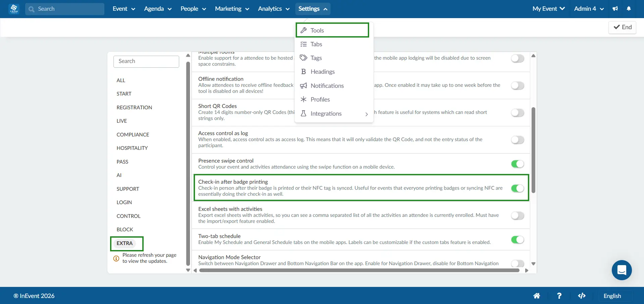Expand the Marketing dropdown
The image size is (644, 304).
click(x=232, y=9)
